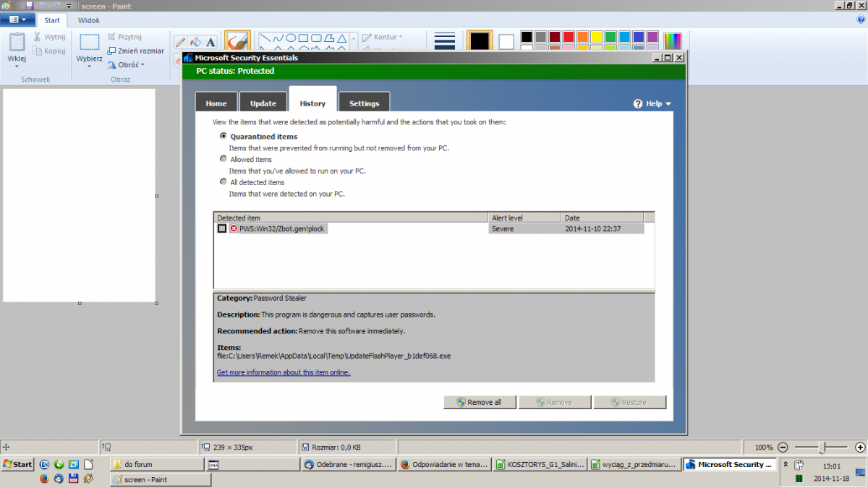Select the red color swatch

click(569, 37)
